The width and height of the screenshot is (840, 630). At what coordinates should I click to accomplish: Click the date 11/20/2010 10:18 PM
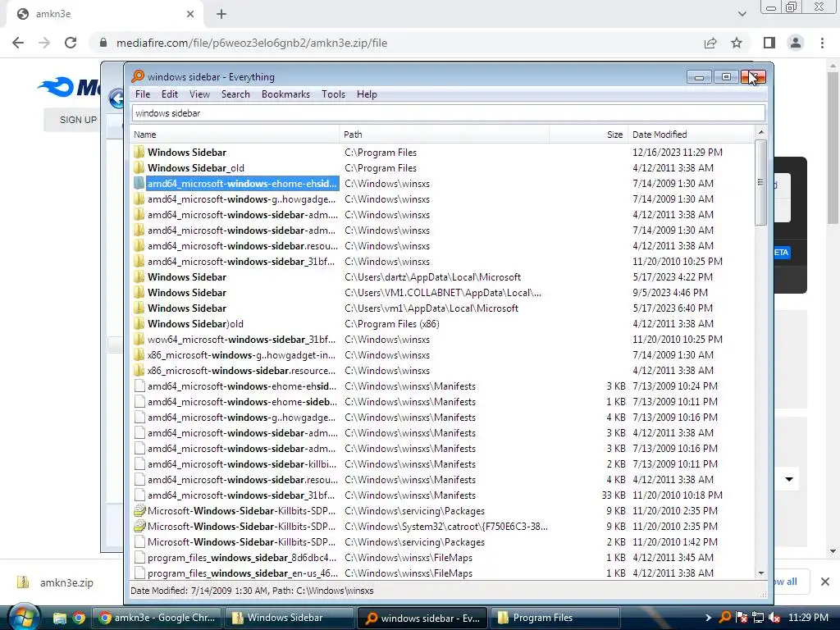coord(677,495)
